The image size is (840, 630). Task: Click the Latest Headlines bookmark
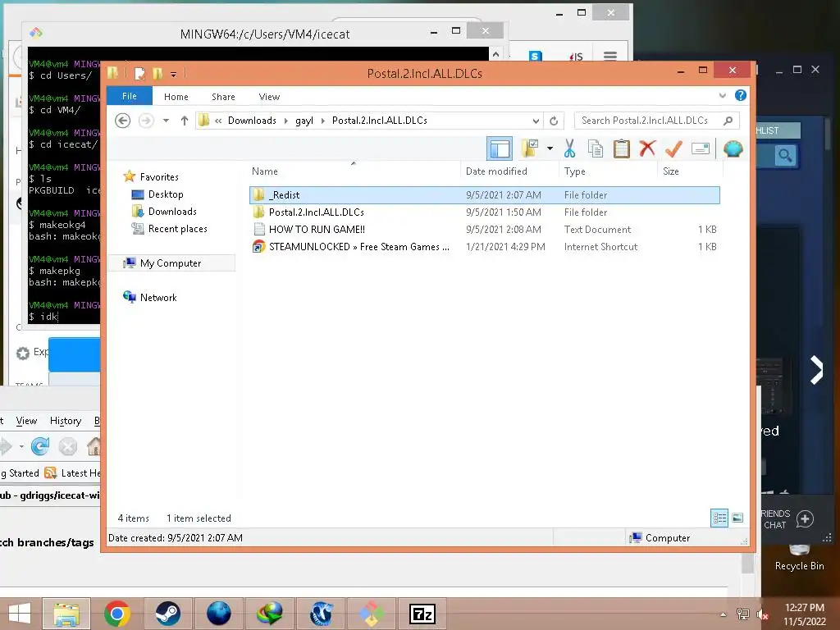(73, 473)
